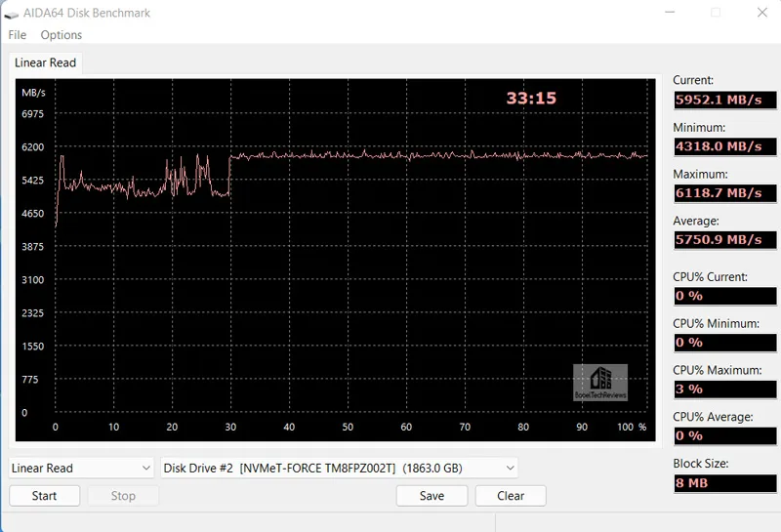The image size is (781, 532).
Task: Save the benchmark results
Action: point(432,496)
